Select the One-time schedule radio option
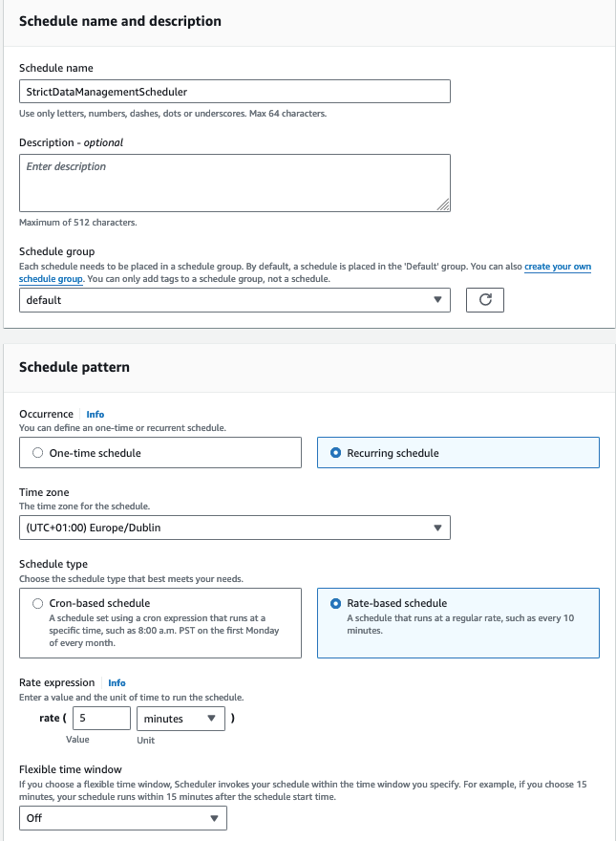This screenshot has height=841, width=616. tap(38, 453)
